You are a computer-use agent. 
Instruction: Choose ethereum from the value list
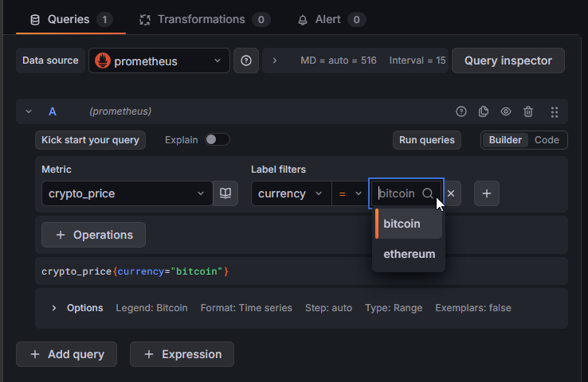point(409,255)
